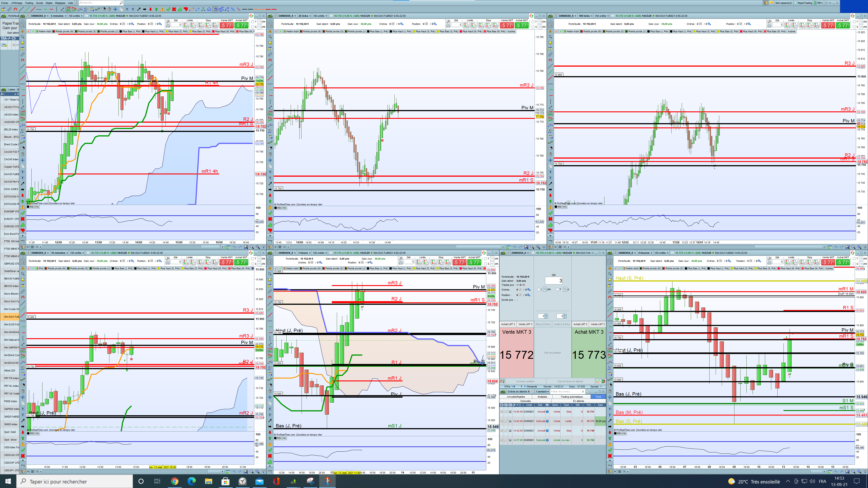This screenshot has height=488, width=868.
Task: Expand the 100 unités dropdown on first chart
Action: [x=75, y=16]
